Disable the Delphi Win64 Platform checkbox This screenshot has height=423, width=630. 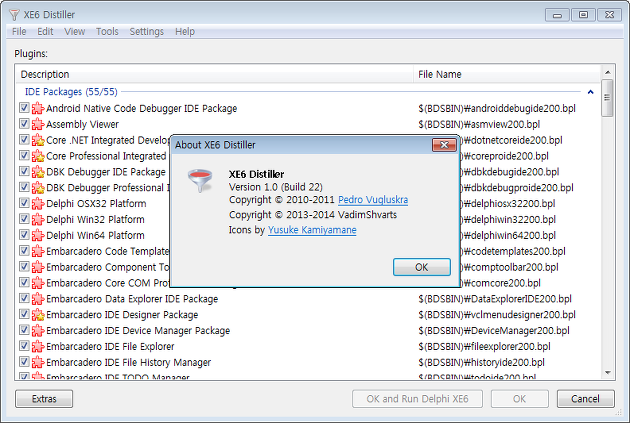pos(24,235)
